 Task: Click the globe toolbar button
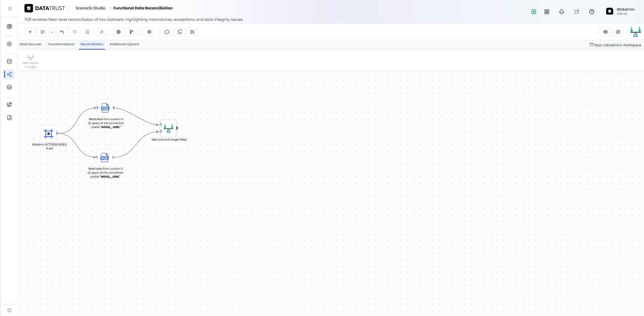[x=119, y=32]
